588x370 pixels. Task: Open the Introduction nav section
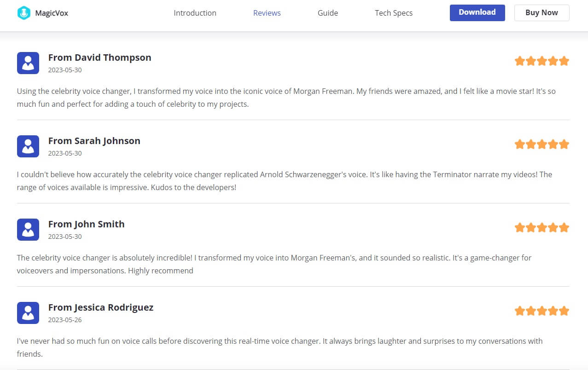(195, 13)
